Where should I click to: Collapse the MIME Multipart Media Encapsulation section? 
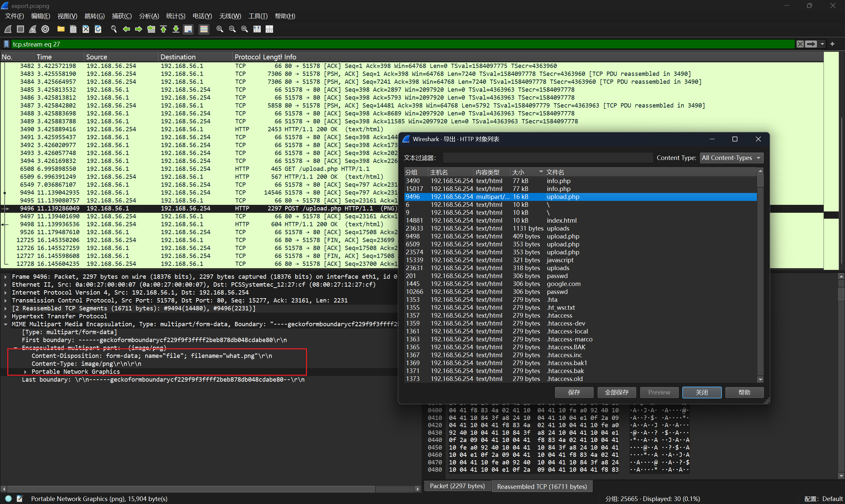[5, 324]
